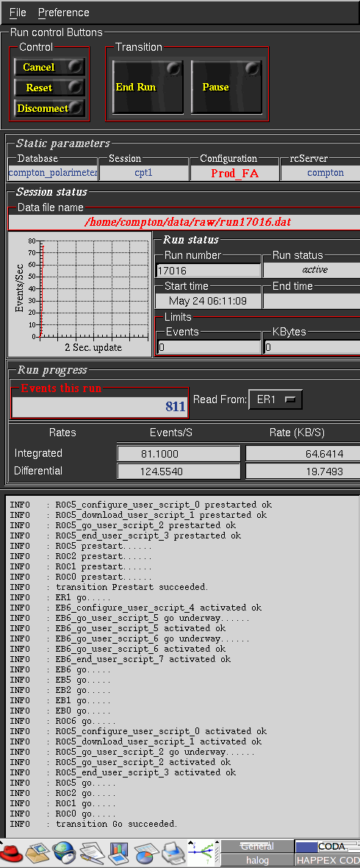The height and width of the screenshot is (868, 360).
Task: Click the printer icon in the panel
Action: coord(173,853)
